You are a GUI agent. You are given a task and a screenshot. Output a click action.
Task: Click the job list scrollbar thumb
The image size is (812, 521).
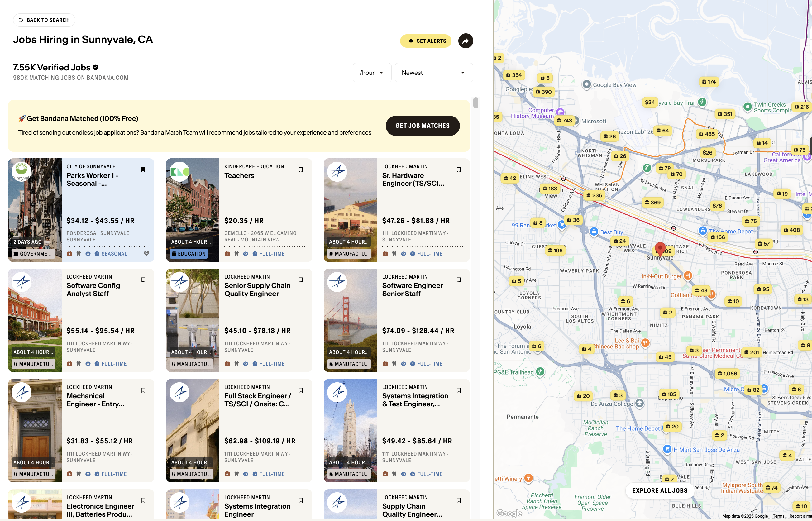tap(475, 103)
